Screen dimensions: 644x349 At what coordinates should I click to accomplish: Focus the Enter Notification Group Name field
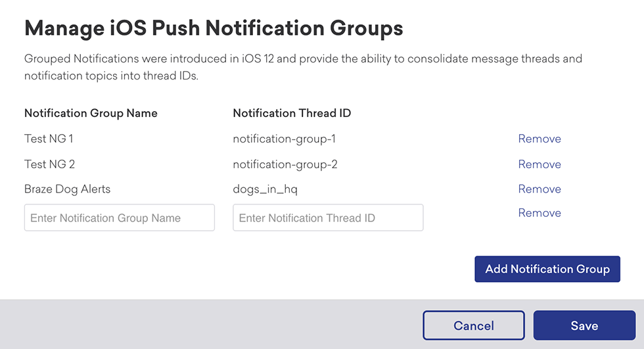(x=120, y=218)
